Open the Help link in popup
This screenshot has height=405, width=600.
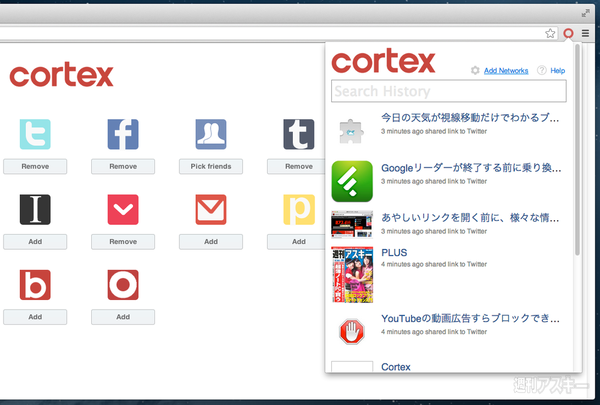pyautogui.click(x=558, y=71)
